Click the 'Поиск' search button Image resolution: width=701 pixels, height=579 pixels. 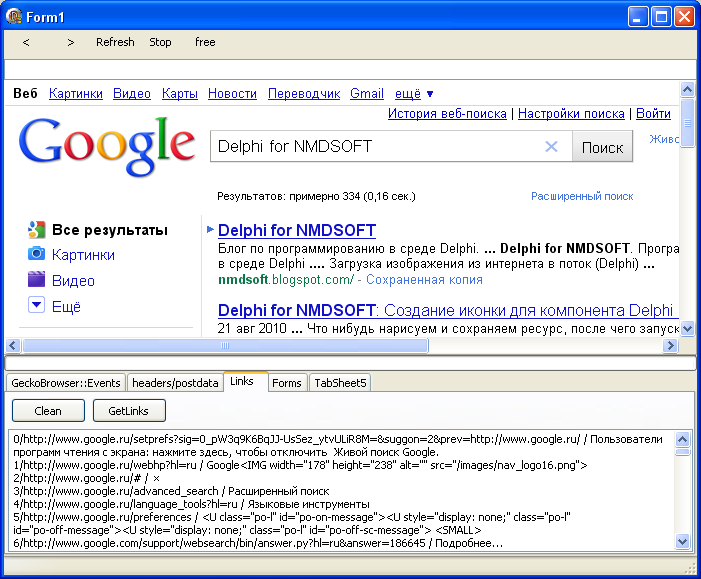pyautogui.click(x=602, y=147)
